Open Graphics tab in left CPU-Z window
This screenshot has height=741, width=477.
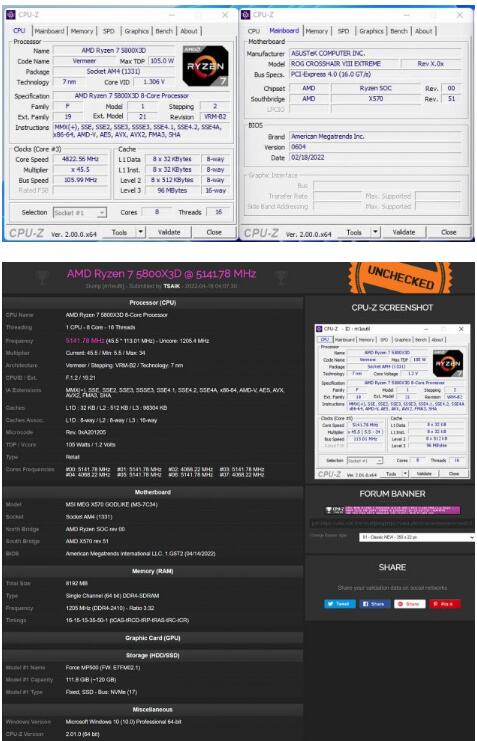137,31
